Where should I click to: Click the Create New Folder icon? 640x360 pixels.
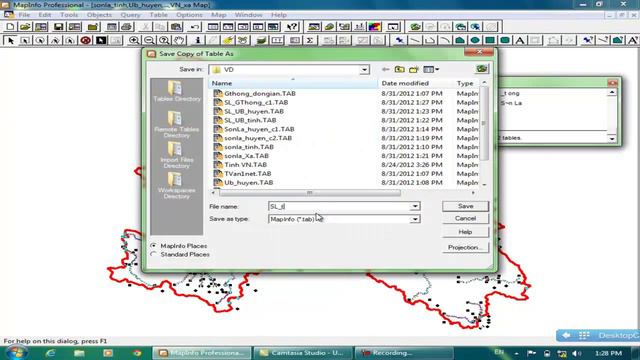click(414, 69)
